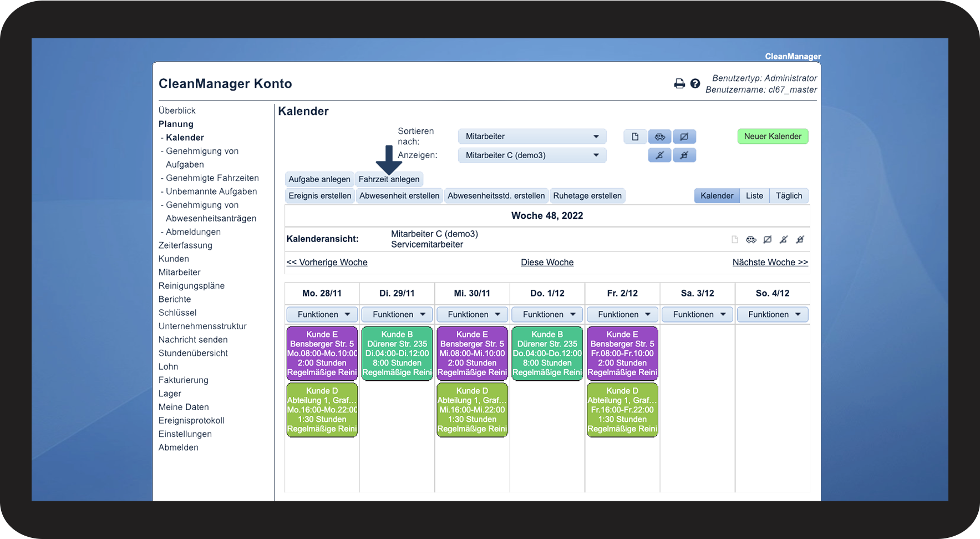Switch to the Liste view tab
The height and width of the screenshot is (539, 980).
point(755,196)
